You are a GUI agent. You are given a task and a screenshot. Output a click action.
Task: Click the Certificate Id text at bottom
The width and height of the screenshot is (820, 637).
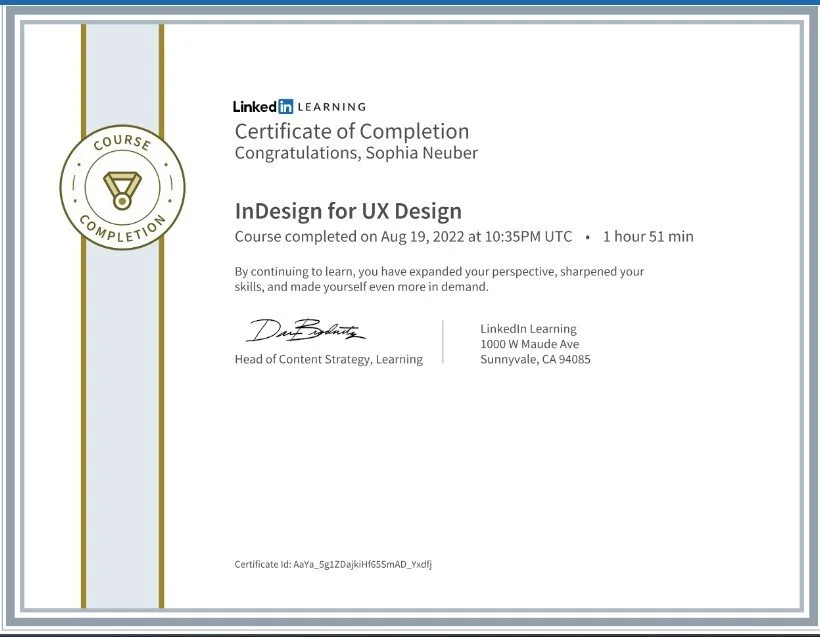coord(335,563)
